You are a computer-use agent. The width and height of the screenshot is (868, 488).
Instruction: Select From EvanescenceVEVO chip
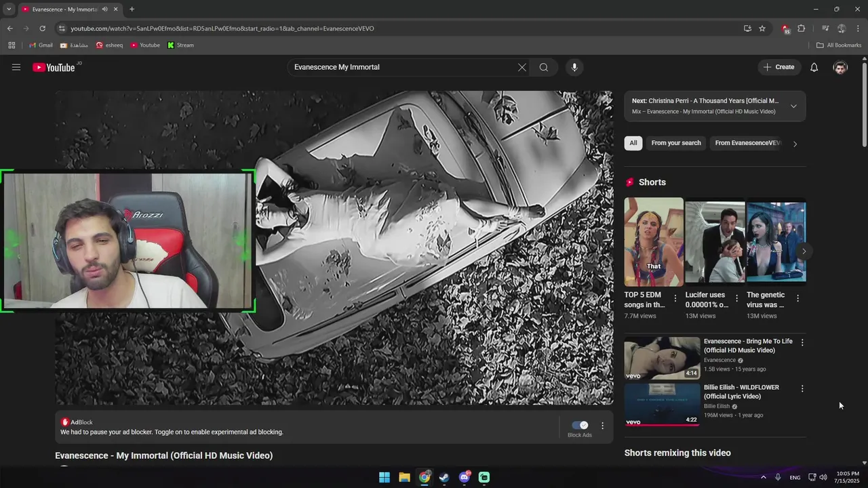[748, 143]
